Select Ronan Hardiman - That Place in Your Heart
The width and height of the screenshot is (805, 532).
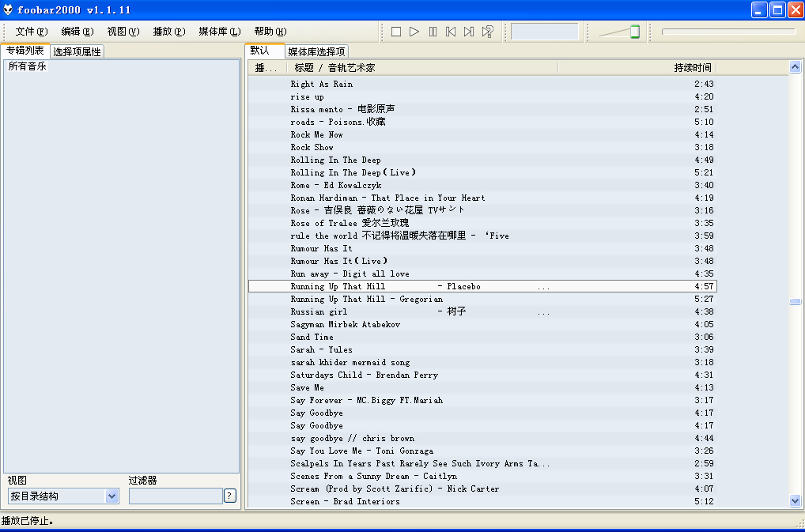click(x=482, y=198)
